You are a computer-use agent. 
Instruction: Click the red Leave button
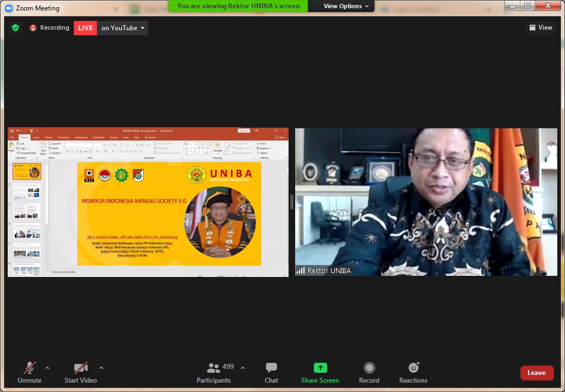pos(536,373)
